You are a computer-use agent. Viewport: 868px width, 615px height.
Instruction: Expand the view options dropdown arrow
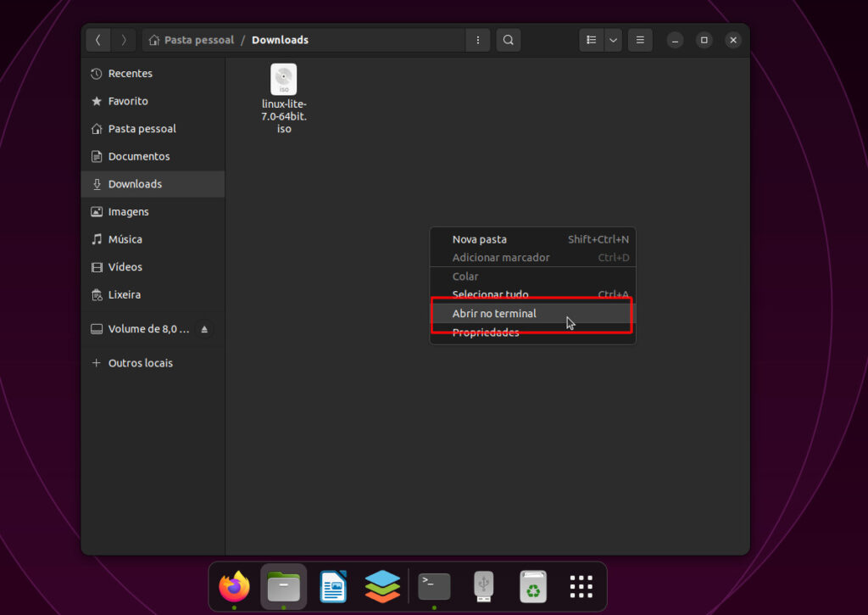613,40
